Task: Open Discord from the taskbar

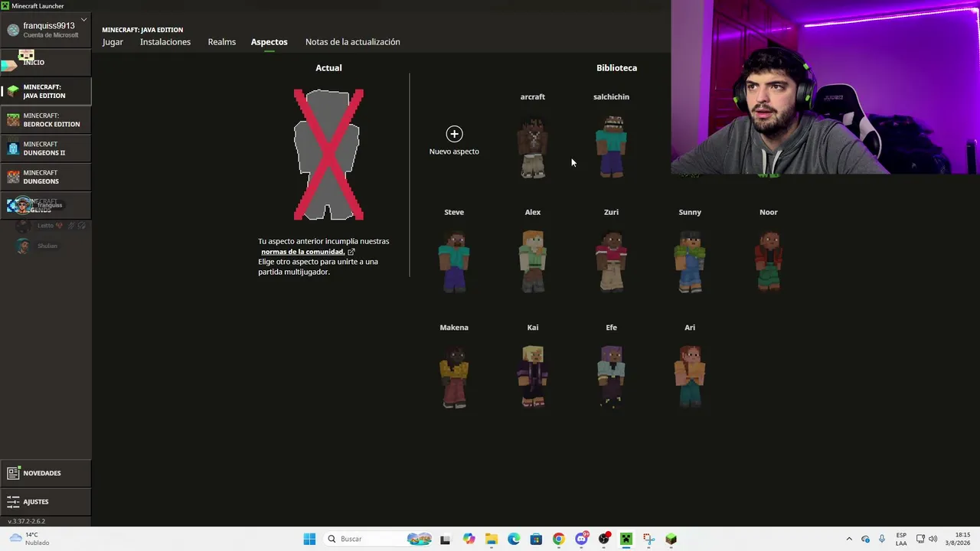Action: pyautogui.click(x=581, y=539)
